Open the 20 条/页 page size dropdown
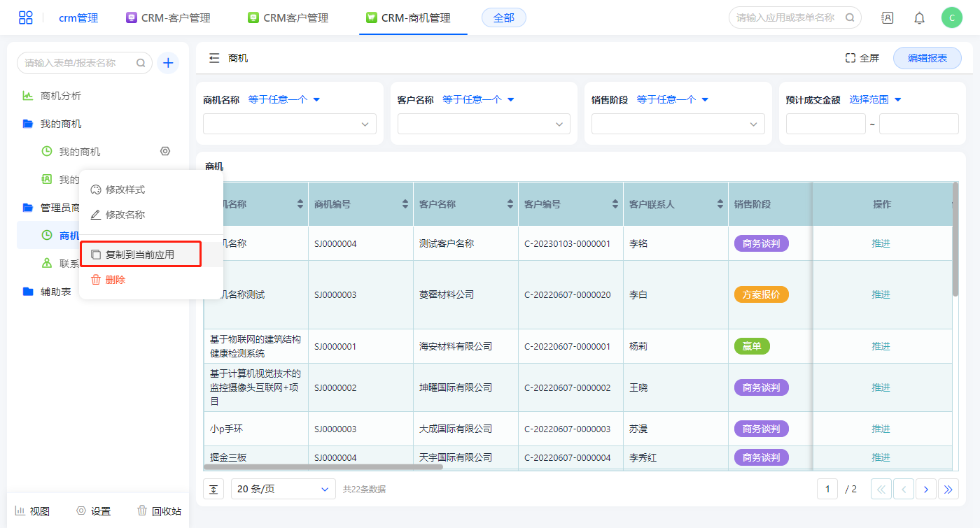The image size is (980, 528). click(x=283, y=490)
